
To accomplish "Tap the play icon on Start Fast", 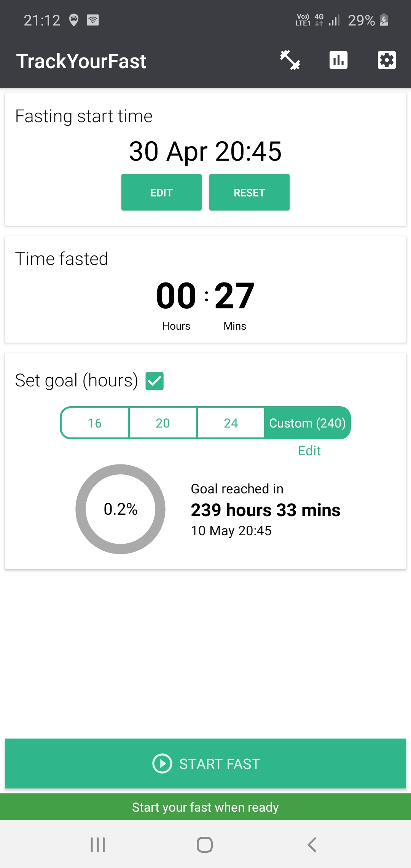I will (162, 764).
